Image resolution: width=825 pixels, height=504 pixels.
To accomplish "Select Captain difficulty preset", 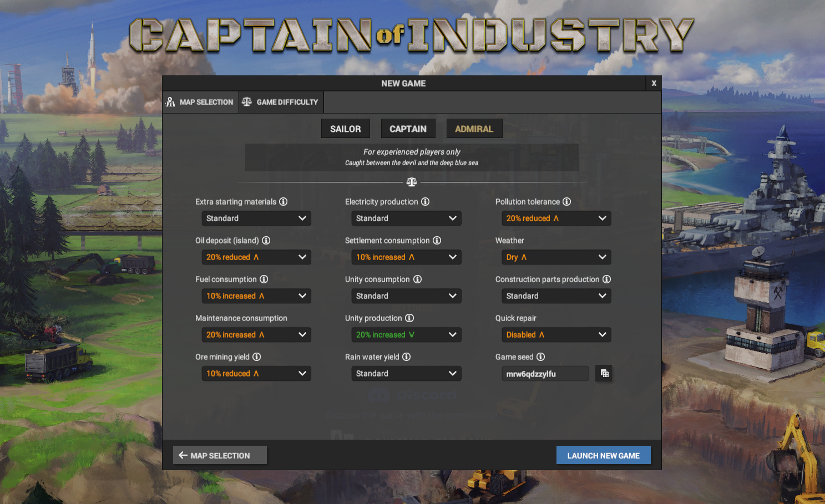I will 408,129.
